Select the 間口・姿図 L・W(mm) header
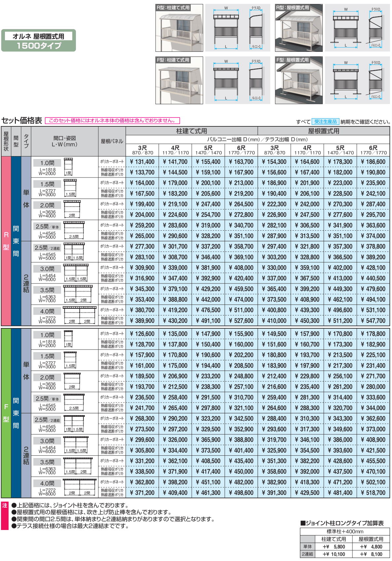Screen dimensions: 392x561 [65, 141]
